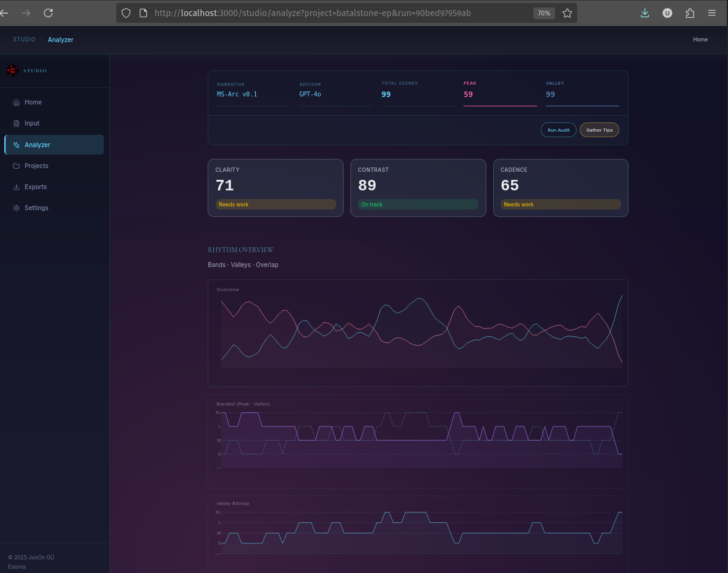Toggle the Needs work badge under Cadence
The height and width of the screenshot is (573, 728).
click(x=561, y=204)
